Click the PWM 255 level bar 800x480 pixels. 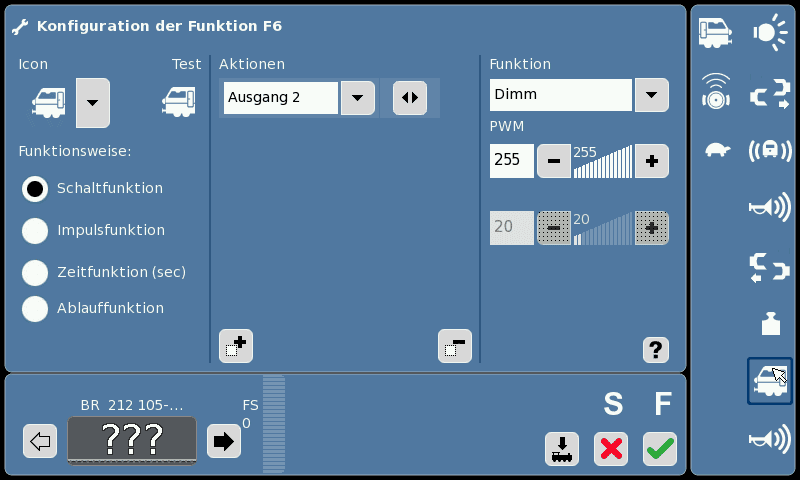click(x=603, y=161)
